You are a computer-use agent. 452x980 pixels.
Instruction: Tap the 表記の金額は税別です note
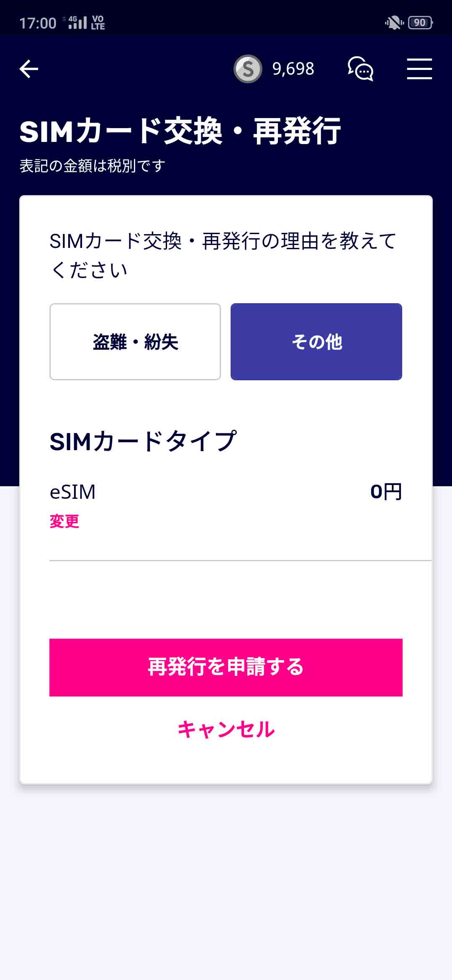point(92,166)
